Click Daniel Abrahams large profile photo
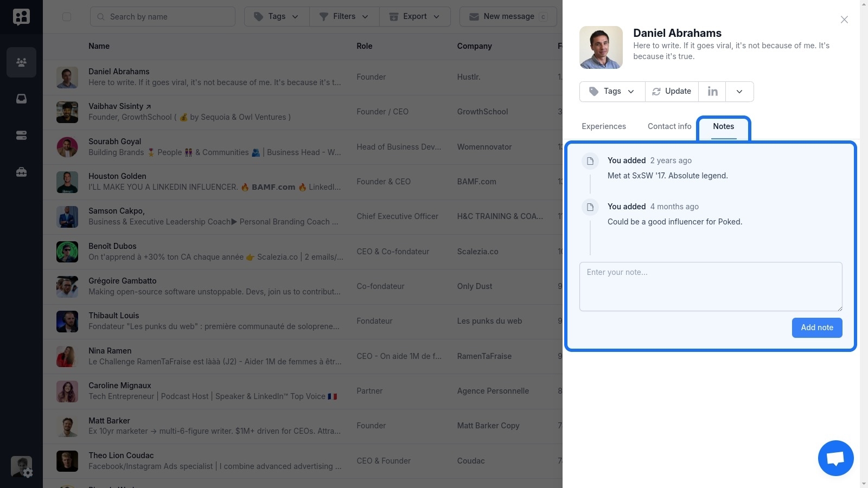This screenshot has height=488, width=868. point(601,47)
